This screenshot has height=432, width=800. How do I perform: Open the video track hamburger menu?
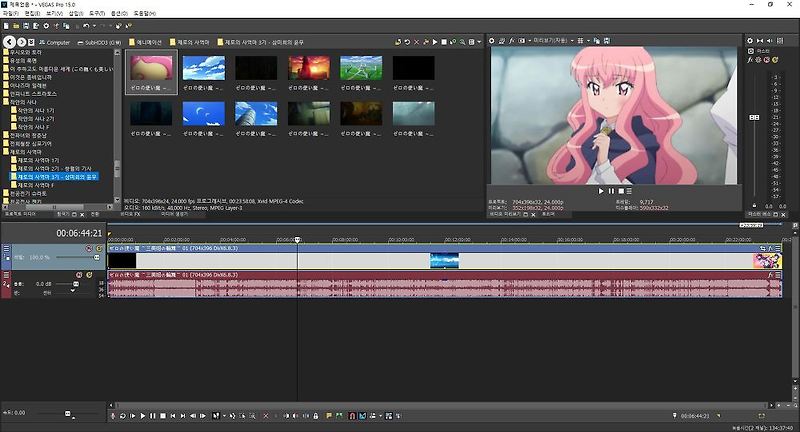(x=6, y=248)
